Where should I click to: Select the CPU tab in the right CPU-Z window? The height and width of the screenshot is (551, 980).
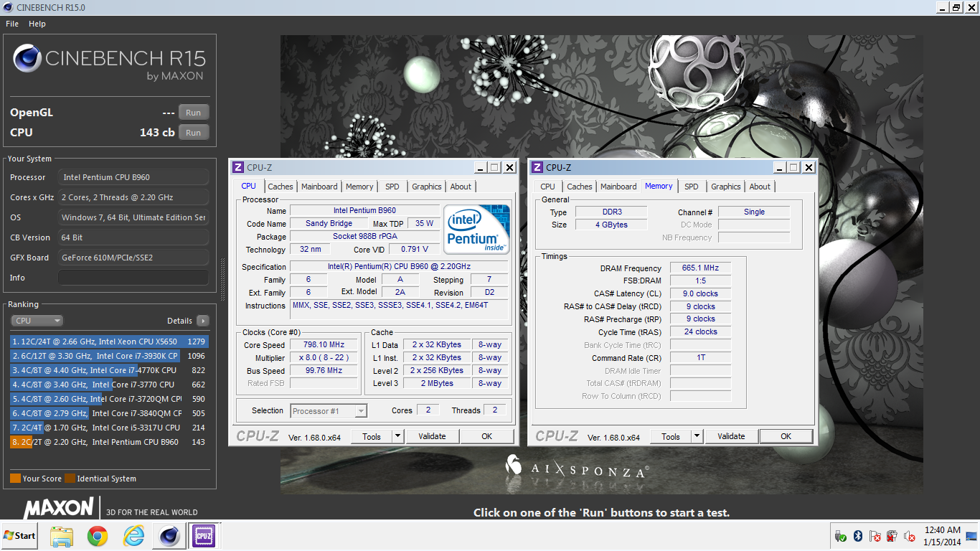click(548, 187)
